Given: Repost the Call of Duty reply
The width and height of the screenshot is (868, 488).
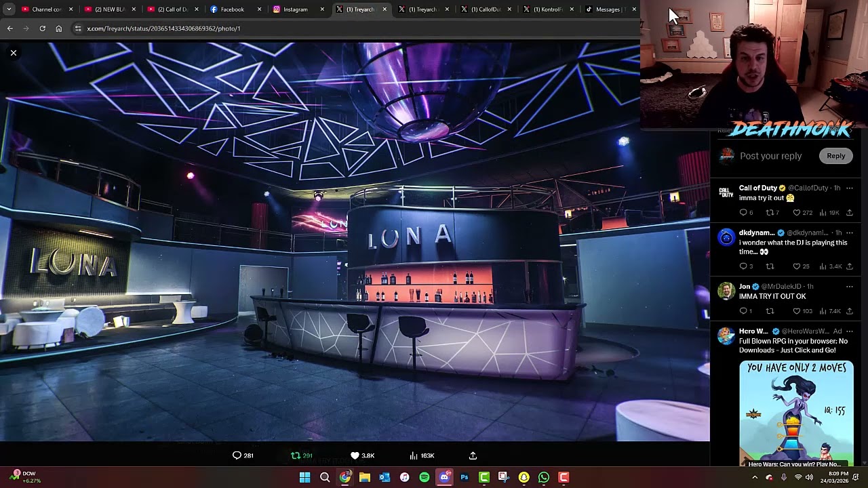Looking at the screenshot, I should click(x=772, y=213).
